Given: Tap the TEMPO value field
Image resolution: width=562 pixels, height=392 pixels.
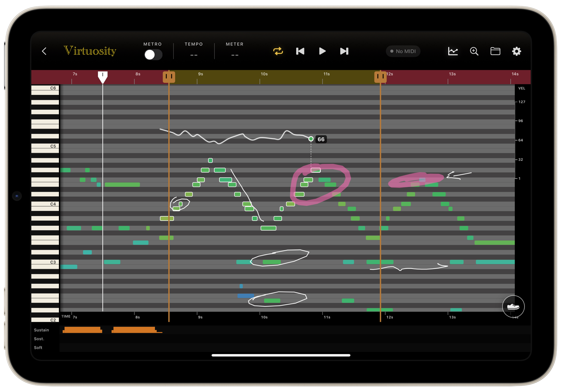Looking at the screenshot, I should [194, 55].
